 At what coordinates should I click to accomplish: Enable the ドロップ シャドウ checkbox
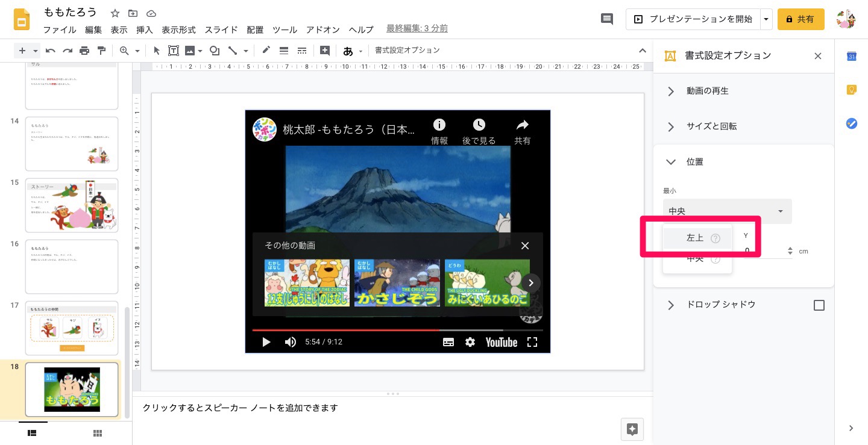click(x=819, y=305)
